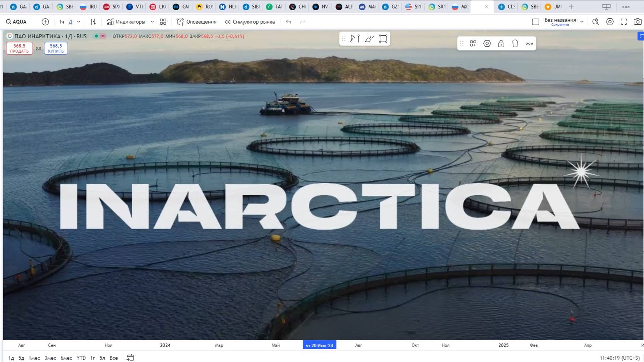The height and width of the screenshot is (362, 644).
Task: Click the AQUA symbol search field
Action: point(17,22)
